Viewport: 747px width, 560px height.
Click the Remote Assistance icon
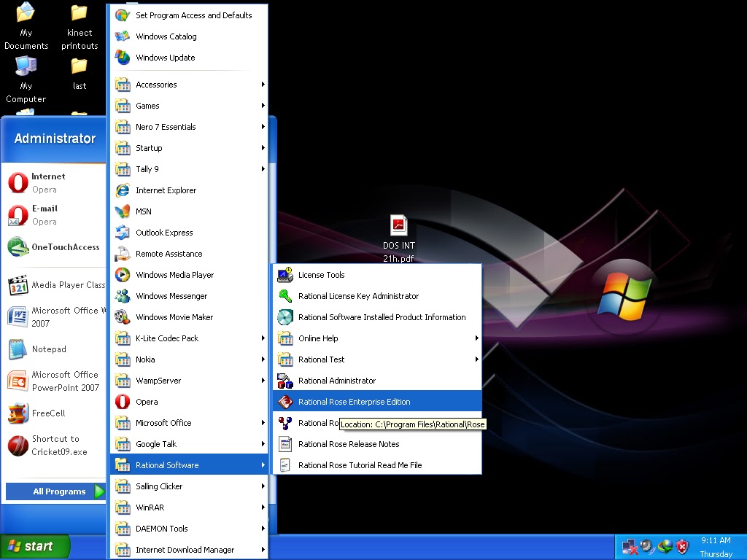[123, 253]
